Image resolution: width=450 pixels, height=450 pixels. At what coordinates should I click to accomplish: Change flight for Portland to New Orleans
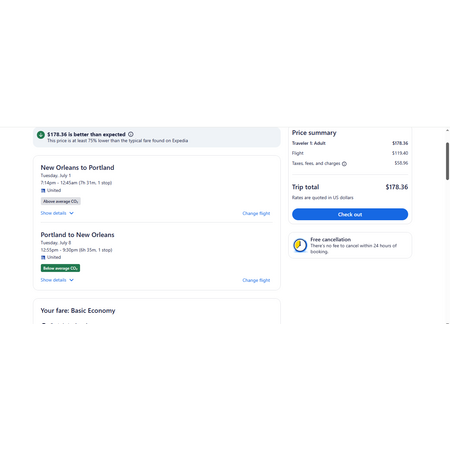pyautogui.click(x=256, y=280)
